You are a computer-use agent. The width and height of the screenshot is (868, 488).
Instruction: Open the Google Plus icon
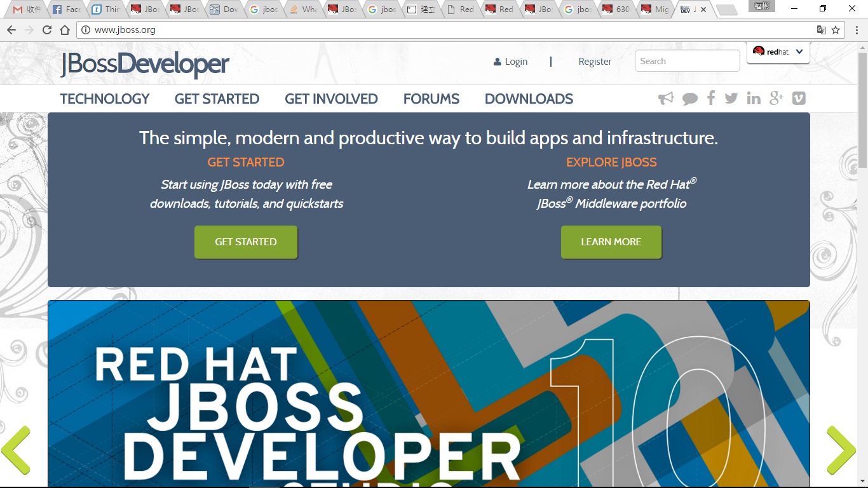coord(776,98)
